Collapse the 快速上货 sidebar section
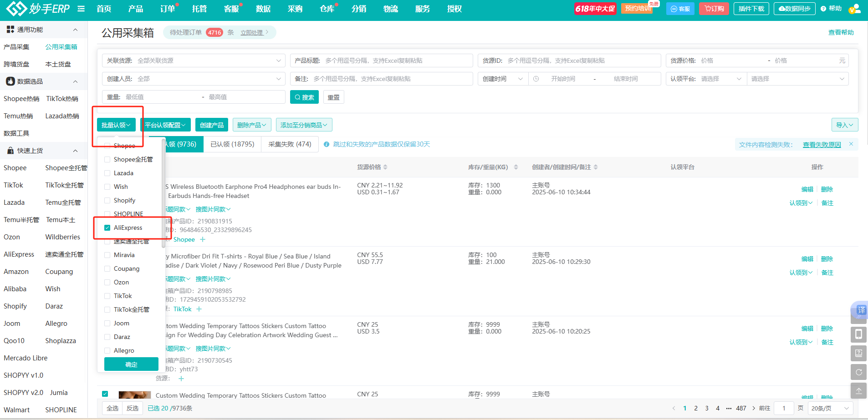The height and width of the screenshot is (420, 868). tap(75, 151)
